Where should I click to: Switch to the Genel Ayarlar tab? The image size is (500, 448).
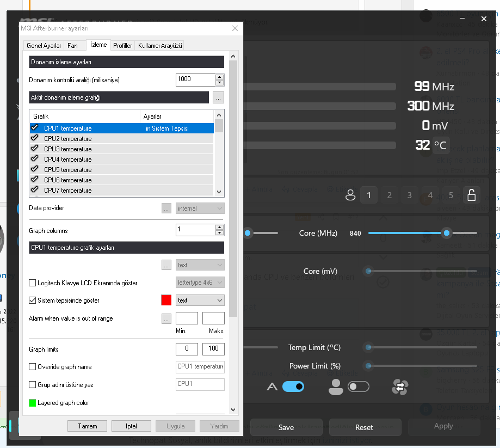[x=44, y=46]
